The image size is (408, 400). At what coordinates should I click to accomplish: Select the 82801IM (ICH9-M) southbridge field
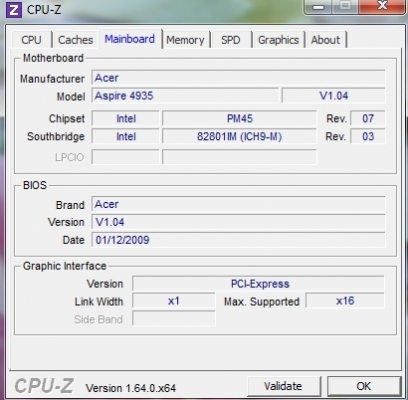[x=239, y=137]
